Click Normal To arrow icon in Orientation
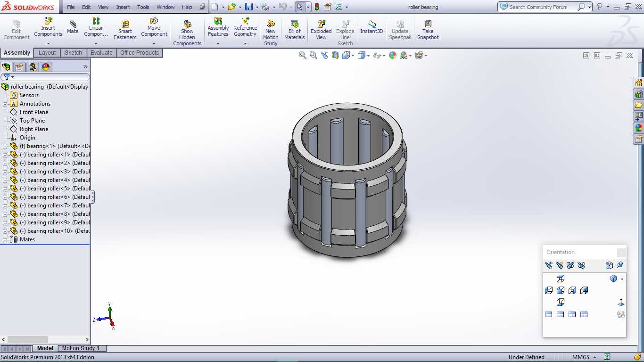Screen dimensions: 644x362 coord(621,302)
